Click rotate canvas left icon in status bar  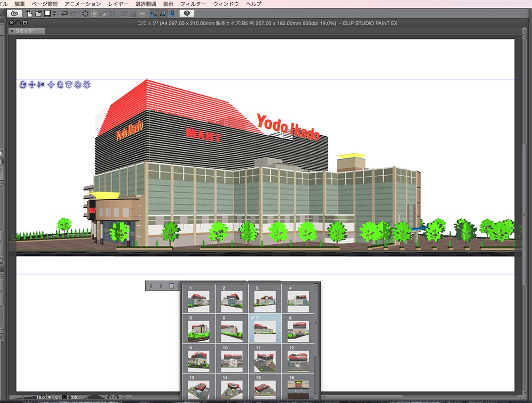[x=109, y=397]
